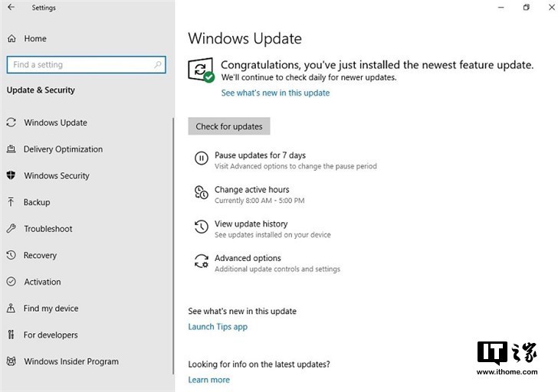Click the Change active hours clock icon

201,192
